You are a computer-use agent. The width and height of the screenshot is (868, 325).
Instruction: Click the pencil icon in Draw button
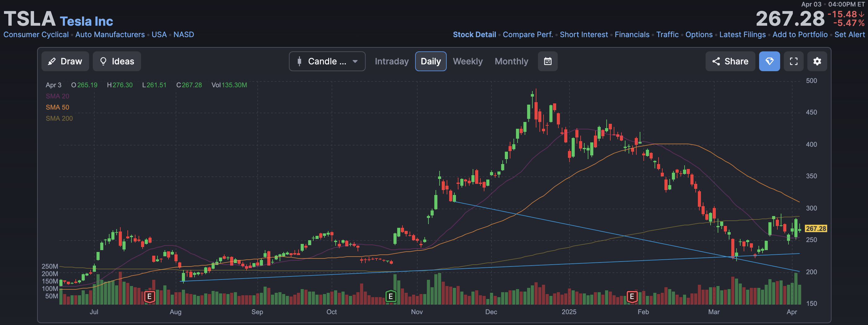(52, 61)
